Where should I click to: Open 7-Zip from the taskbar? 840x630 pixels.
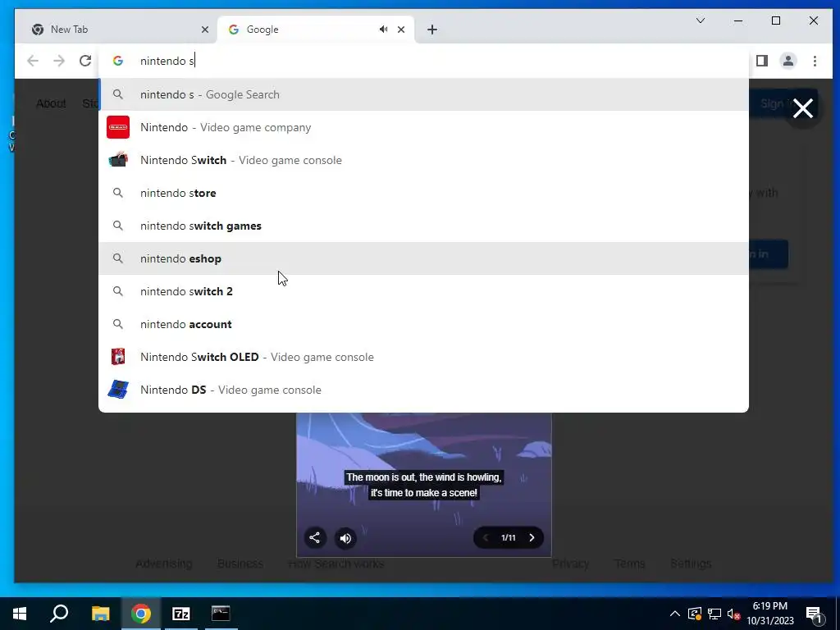click(x=181, y=614)
